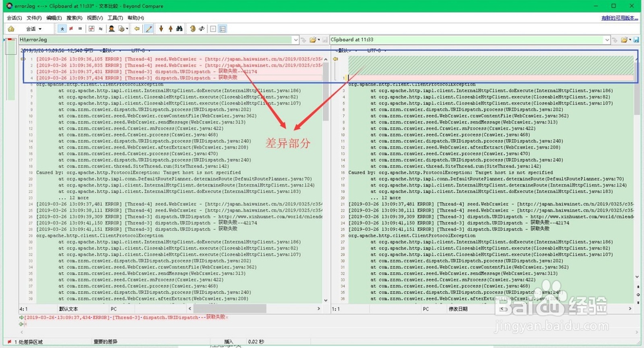Screen dimensions: 644x348
Task: Click left line 19 'Caused by' text
Action: click(138, 173)
